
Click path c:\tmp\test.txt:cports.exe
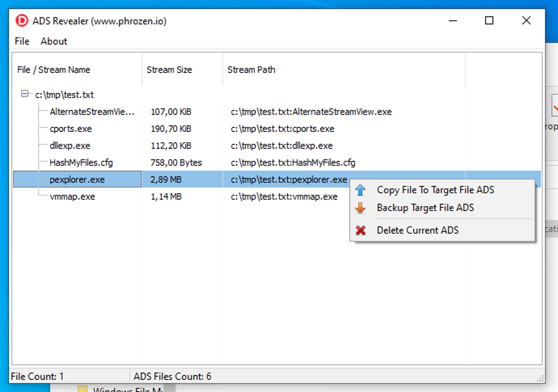click(x=283, y=129)
